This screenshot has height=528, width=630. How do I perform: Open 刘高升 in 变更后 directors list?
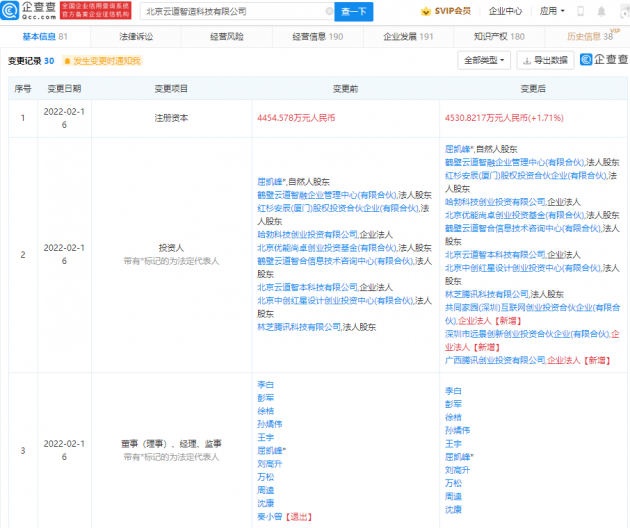pos(457,470)
